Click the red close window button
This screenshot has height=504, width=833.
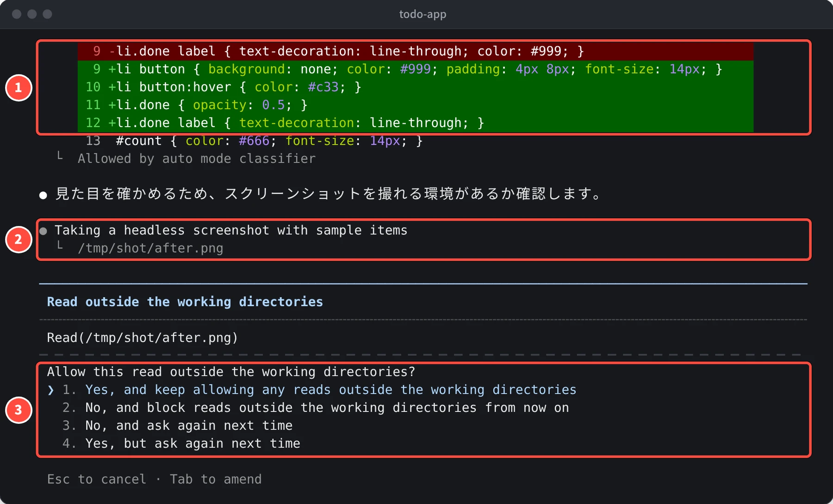[x=17, y=14]
